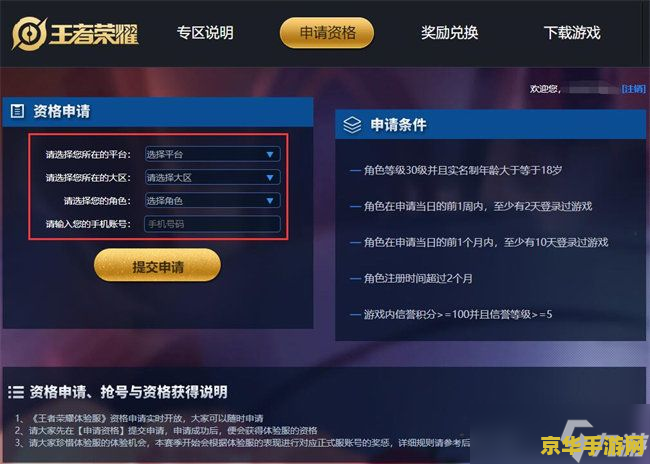Viewport: 650px width, 464px height.
Task: Click the 申请条件 stacked layers icon
Action: (352, 124)
